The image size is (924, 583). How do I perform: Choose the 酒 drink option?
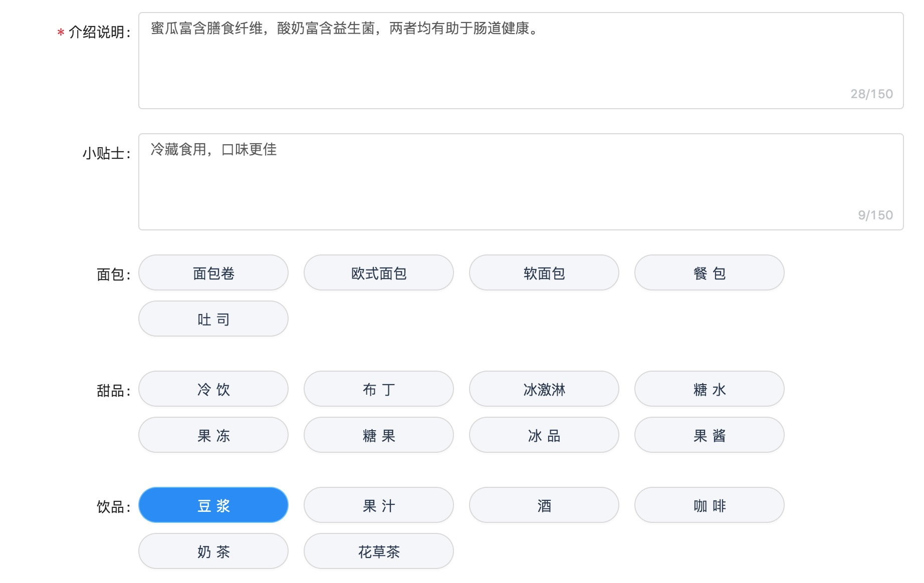click(x=544, y=505)
